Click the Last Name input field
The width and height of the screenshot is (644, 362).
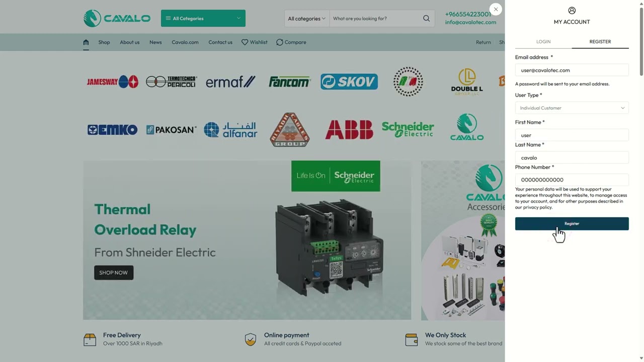572,158
